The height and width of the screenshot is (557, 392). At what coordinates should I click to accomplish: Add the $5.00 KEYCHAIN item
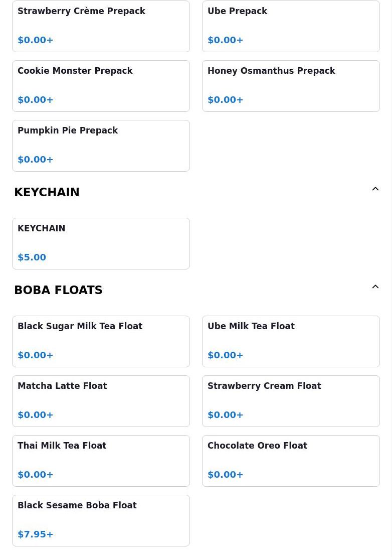[x=101, y=243]
